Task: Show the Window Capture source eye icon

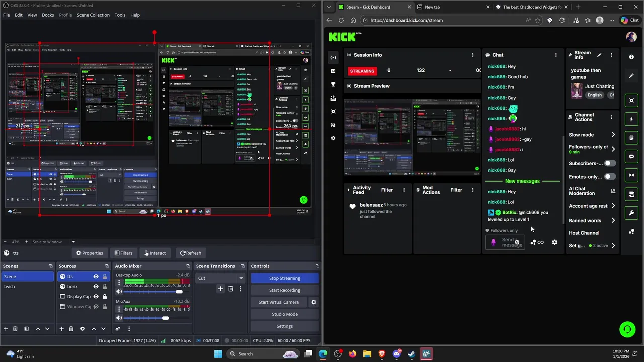Action: click(96, 306)
